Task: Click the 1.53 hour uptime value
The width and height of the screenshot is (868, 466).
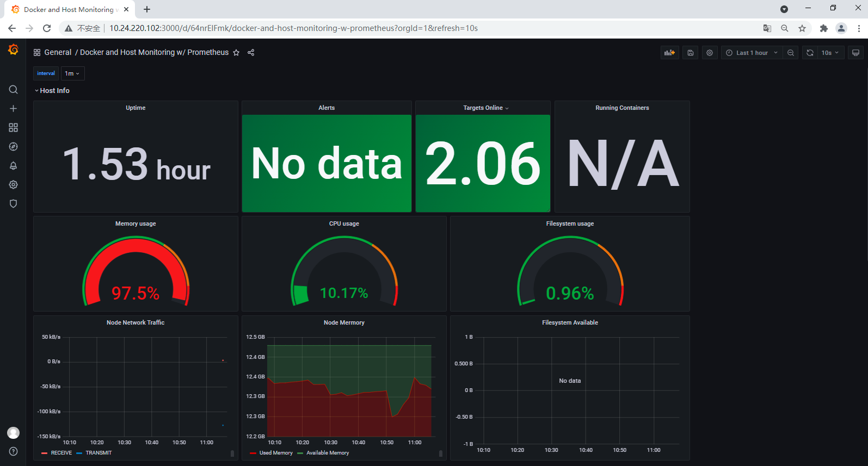Action: pyautogui.click(x=136, y=165)
